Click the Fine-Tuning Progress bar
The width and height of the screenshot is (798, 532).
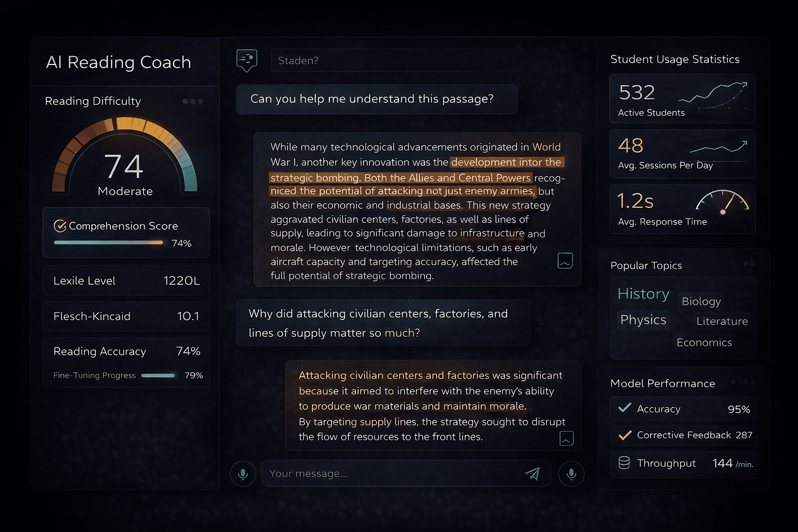pos(157,375)
